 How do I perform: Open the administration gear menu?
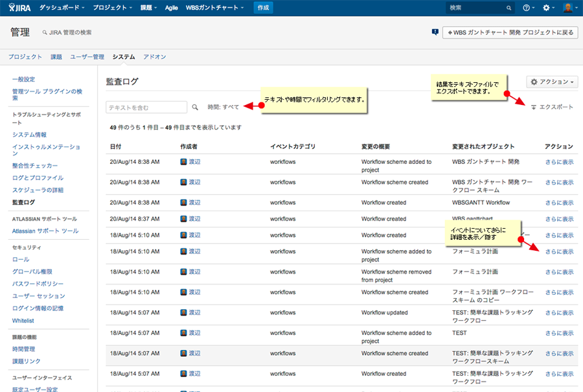(x=549, y=8)
